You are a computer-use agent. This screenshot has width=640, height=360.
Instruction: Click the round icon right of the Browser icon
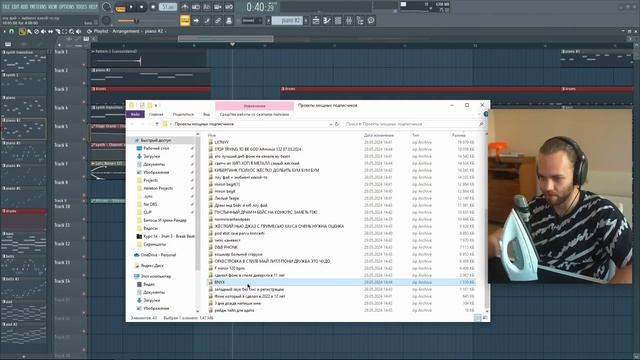point(371,20)
